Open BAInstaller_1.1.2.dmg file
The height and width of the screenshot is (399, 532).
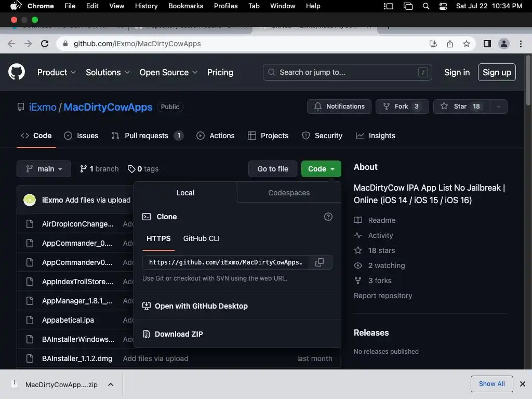point(77,358)
